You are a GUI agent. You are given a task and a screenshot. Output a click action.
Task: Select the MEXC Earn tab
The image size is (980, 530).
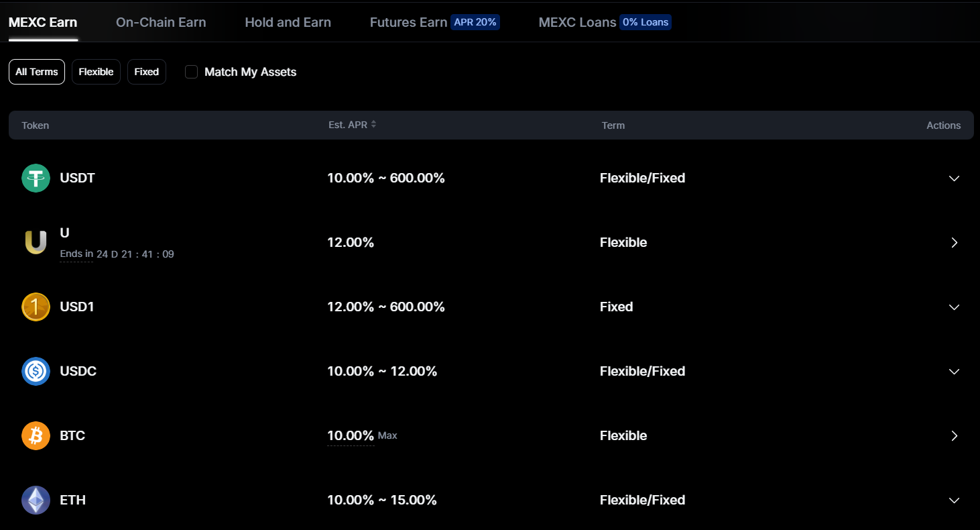(x=43, y=22)
